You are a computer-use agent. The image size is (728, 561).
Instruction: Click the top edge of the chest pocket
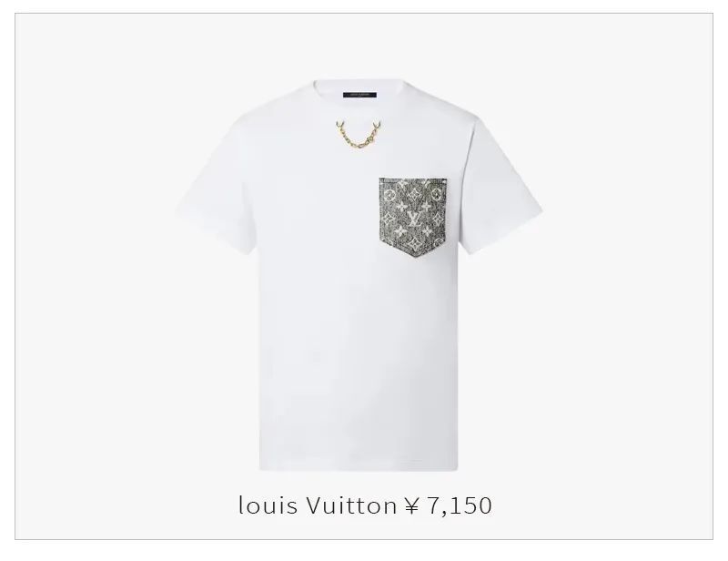(x=413, y=179)
